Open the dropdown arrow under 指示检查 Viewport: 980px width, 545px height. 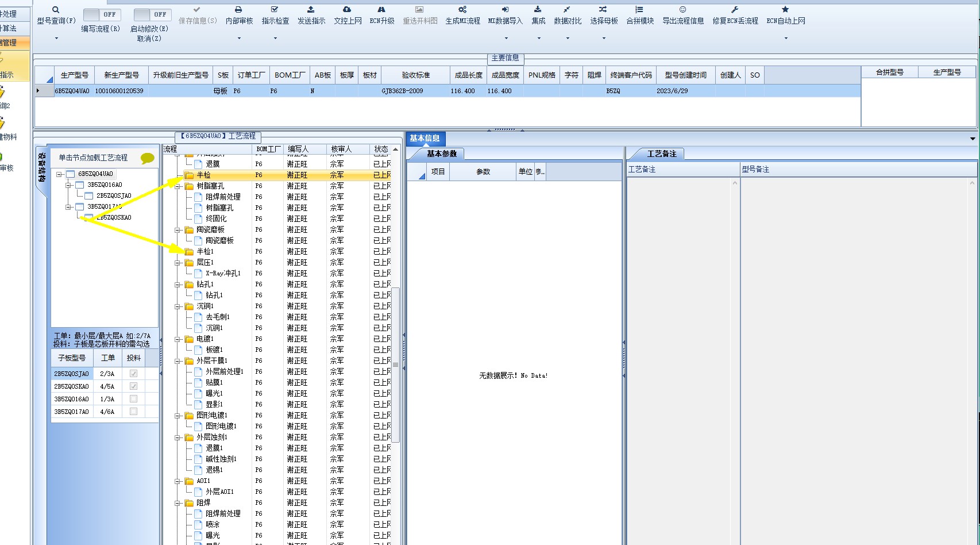click(x=275, y=39)
